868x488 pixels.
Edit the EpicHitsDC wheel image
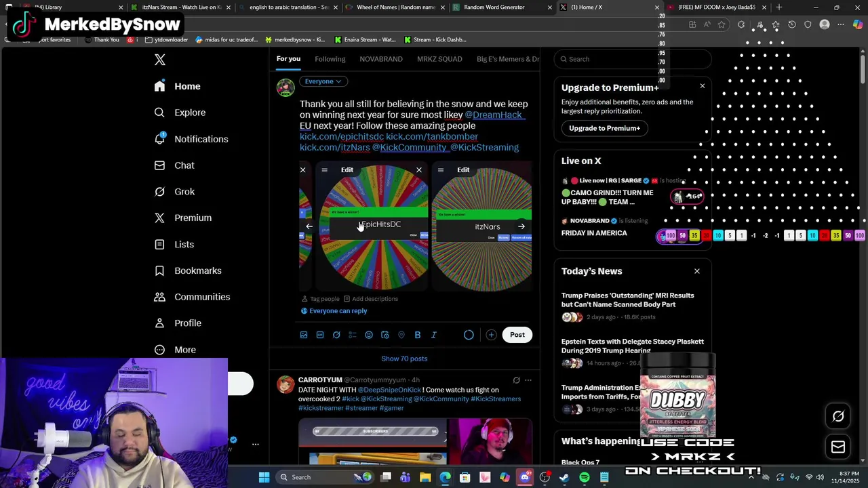click(x=347, y=170)
